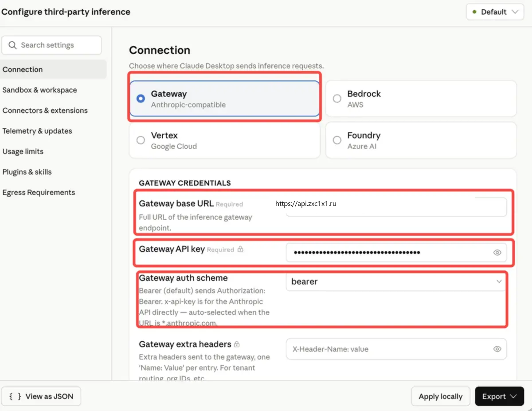Open the Connection settings section

[x=53, y=69]
